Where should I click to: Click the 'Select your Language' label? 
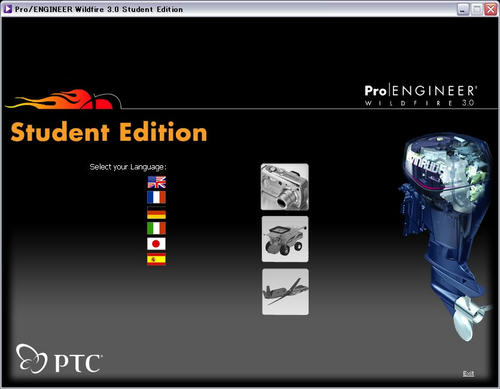point(128,167)
